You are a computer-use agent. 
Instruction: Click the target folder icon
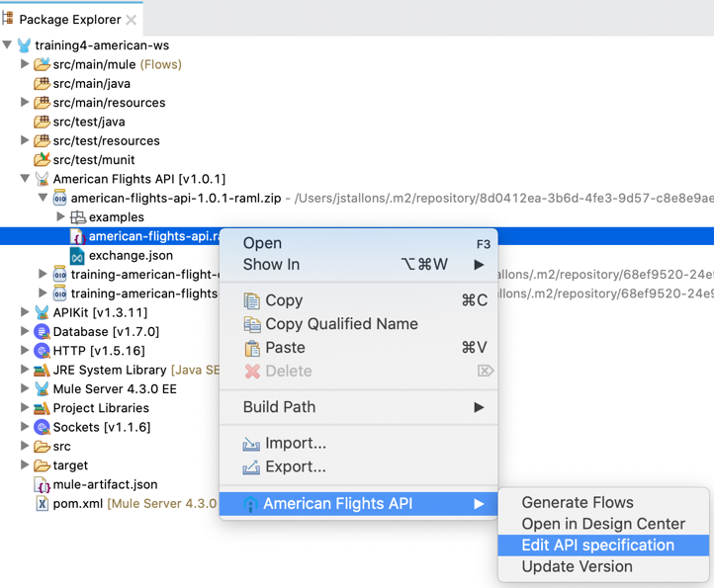click(x=42, y=465)
